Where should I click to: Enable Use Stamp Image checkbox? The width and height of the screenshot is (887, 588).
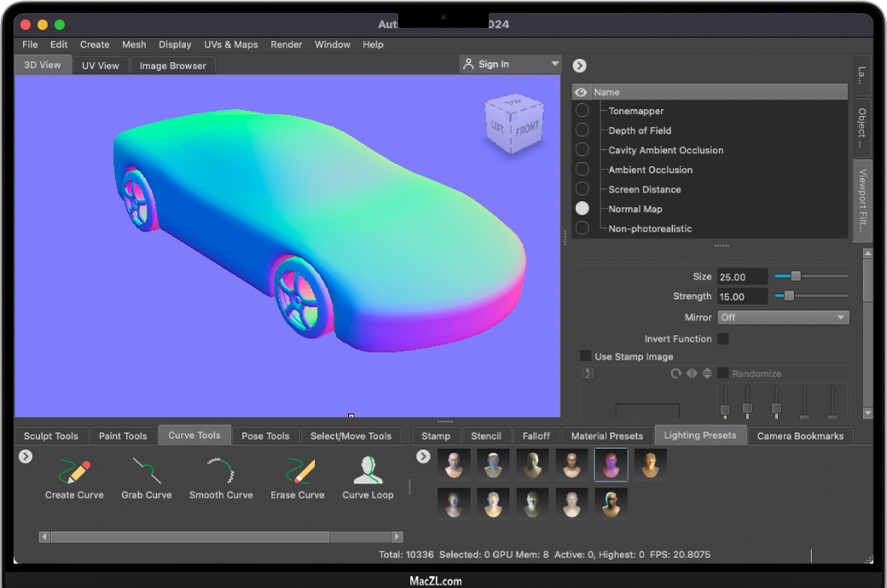click(585, 356)
